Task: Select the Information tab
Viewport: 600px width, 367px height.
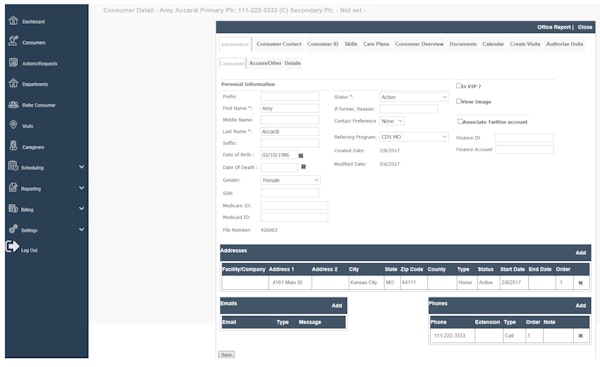Action: (x=235, y=44)
